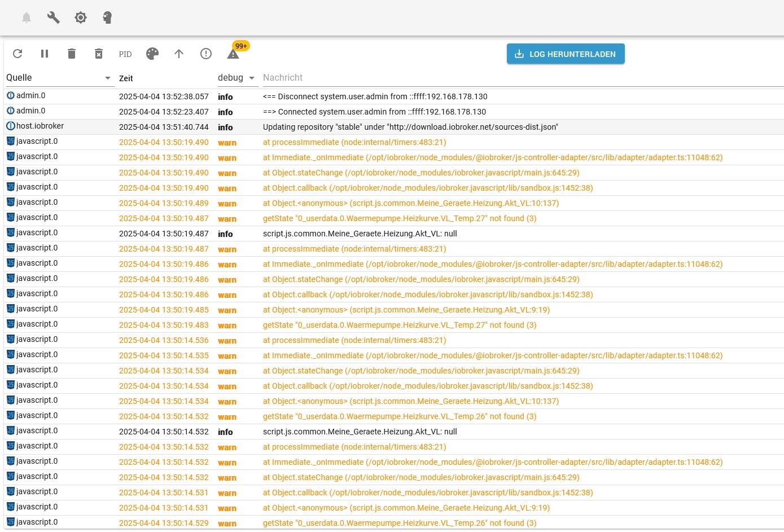784x532 pixels.
Task: Open the Quelle source dropdown
Action: pyautogui.click(x=59, y=78)
